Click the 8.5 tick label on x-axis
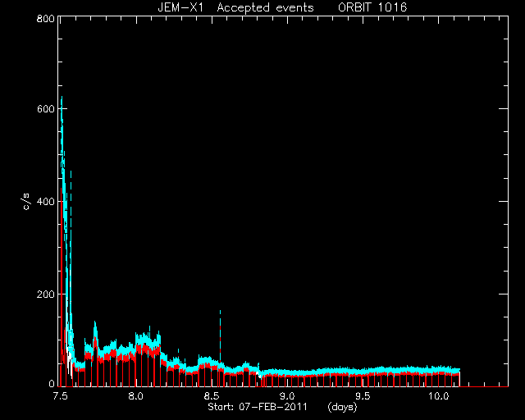 point(212,396)
